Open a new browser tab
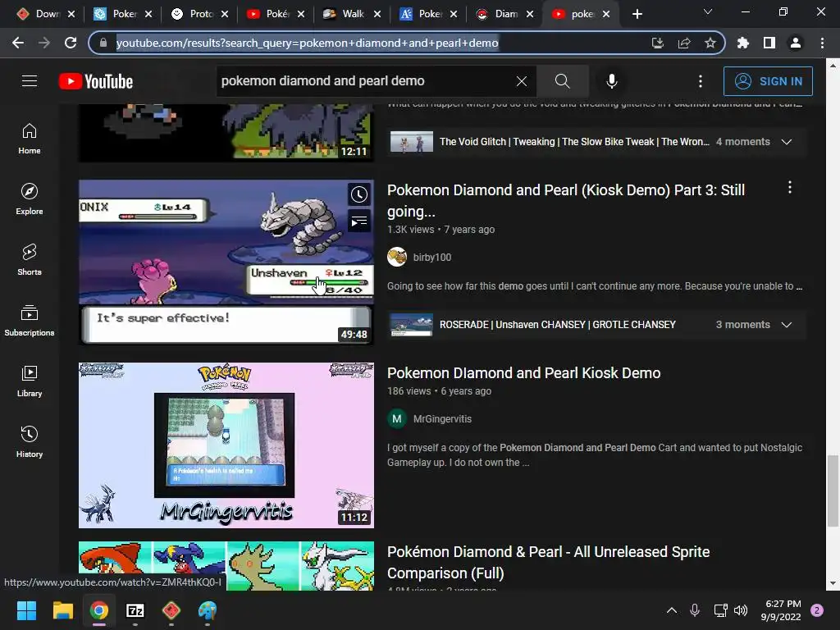The image size is (840, 630). coord(637,14)
